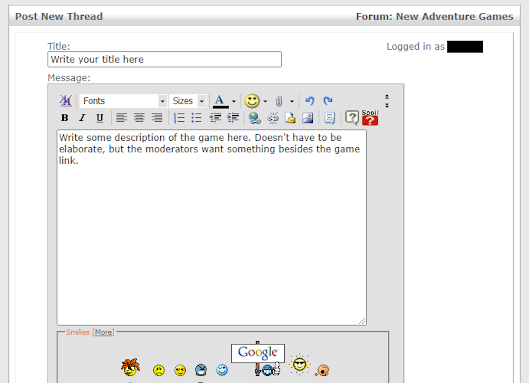Center align the text
This screenshot has height=383, width=529.
coord(139,118)
